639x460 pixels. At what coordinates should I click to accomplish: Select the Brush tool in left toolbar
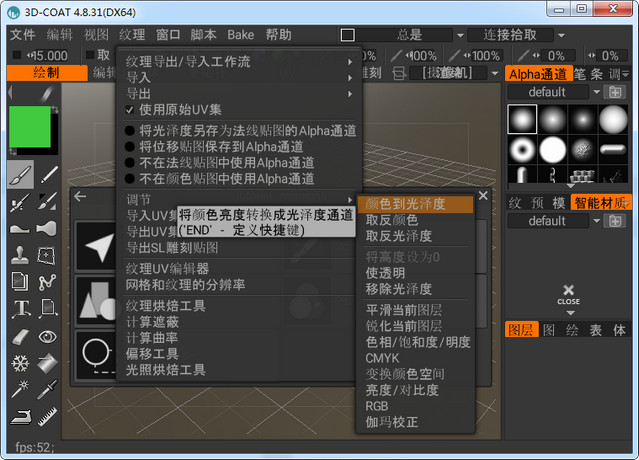[20, 175]
